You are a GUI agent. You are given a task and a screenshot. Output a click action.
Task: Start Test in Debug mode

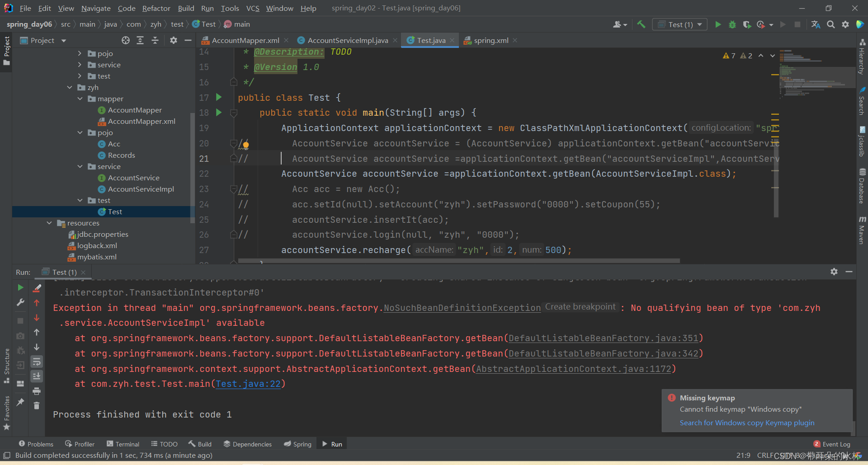point(732,24)
